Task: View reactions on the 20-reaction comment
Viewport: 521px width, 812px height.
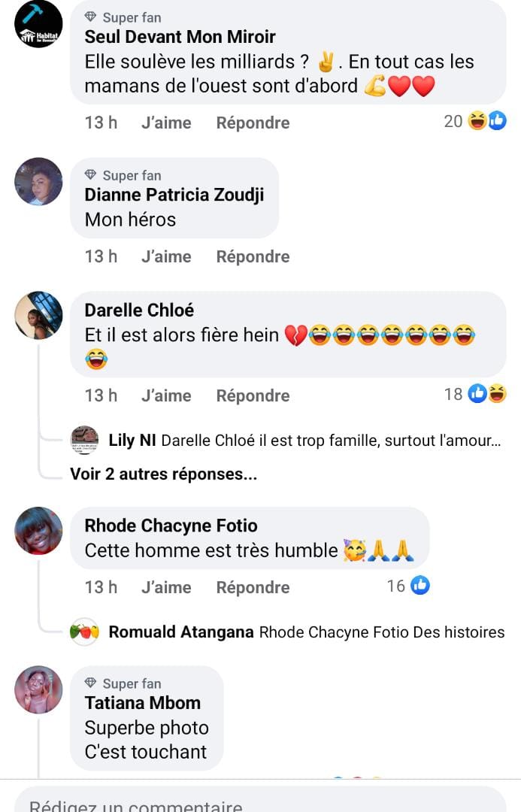Action: point(475,121)
